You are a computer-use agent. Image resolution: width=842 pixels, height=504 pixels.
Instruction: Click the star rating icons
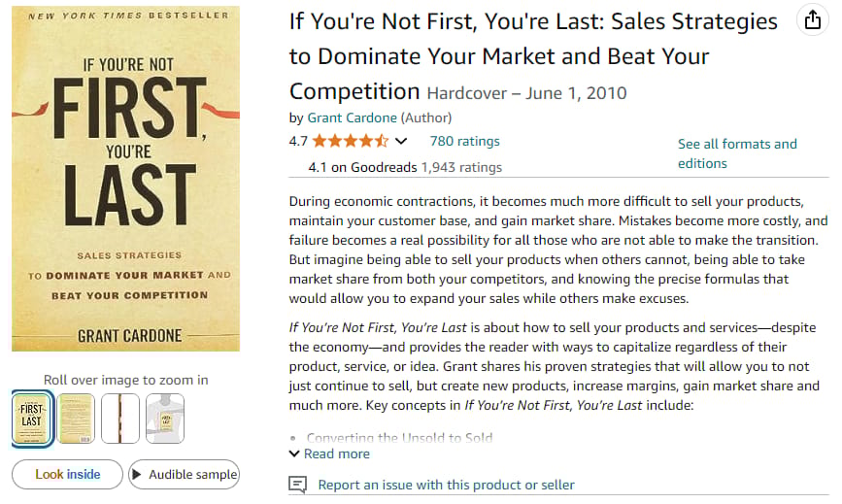(350, 141)
